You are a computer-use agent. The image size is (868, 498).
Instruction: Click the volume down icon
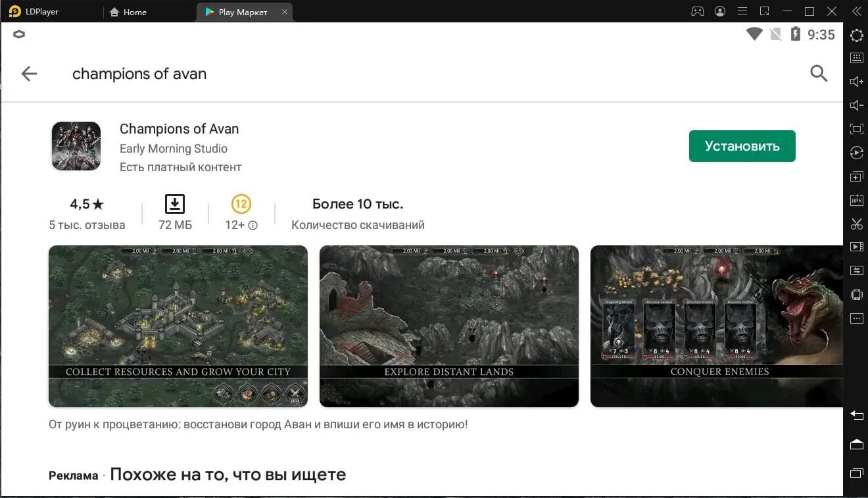pyautogui.click(x=856, y=105)
